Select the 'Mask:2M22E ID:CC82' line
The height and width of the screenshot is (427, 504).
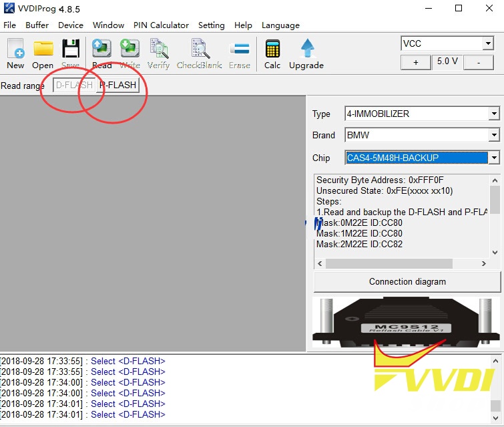point(359,244)
